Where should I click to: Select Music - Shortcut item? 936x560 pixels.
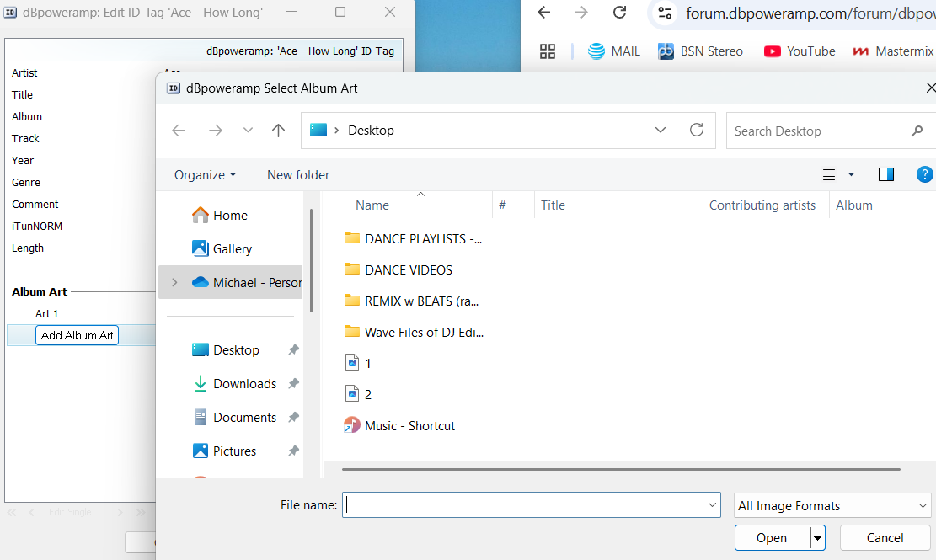(399, 426)
